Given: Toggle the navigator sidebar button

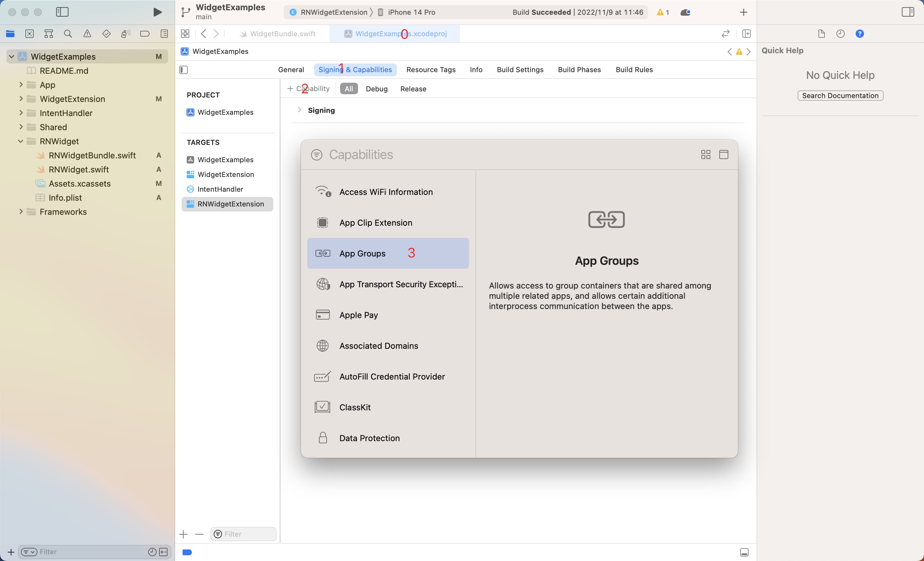Looking at the screenshot, I should click(62, 12).
